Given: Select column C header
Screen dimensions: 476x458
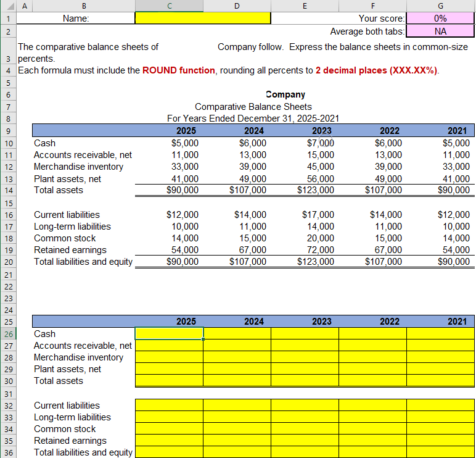Looking at the screenshot, I should tap(169, 6).
